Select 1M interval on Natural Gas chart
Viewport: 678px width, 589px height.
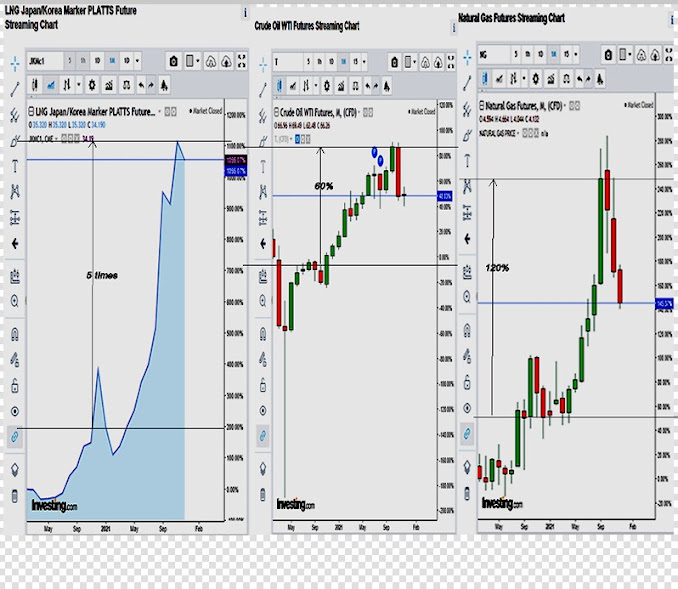(553, 54)
